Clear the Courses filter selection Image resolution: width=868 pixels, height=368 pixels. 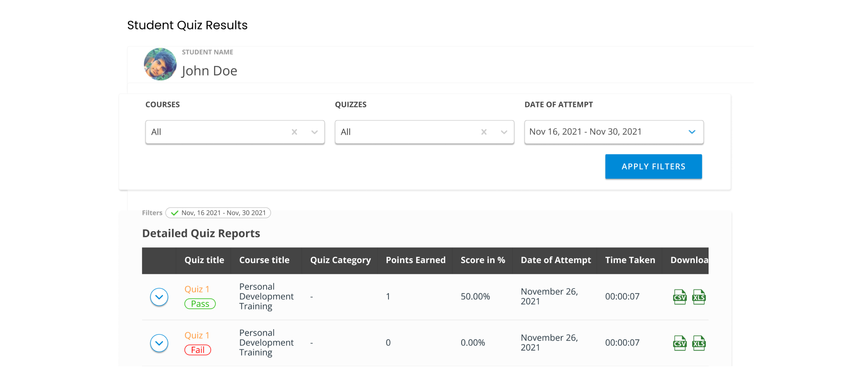pos(294,132)
